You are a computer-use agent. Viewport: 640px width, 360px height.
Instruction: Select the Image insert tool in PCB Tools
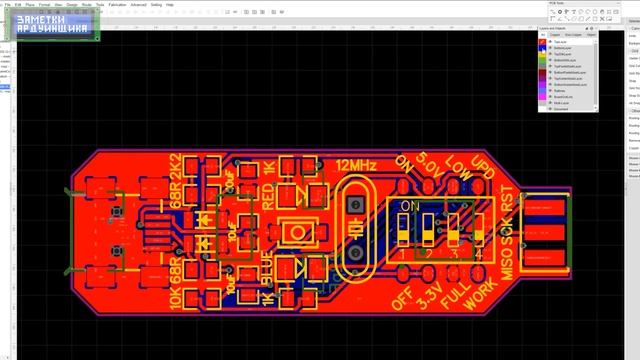pos(616,12)
